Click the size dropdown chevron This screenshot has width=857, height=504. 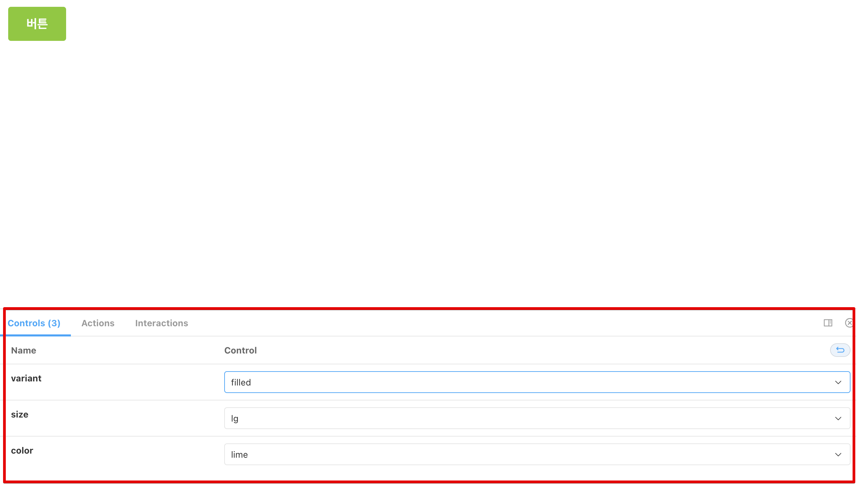pos(838,418)
